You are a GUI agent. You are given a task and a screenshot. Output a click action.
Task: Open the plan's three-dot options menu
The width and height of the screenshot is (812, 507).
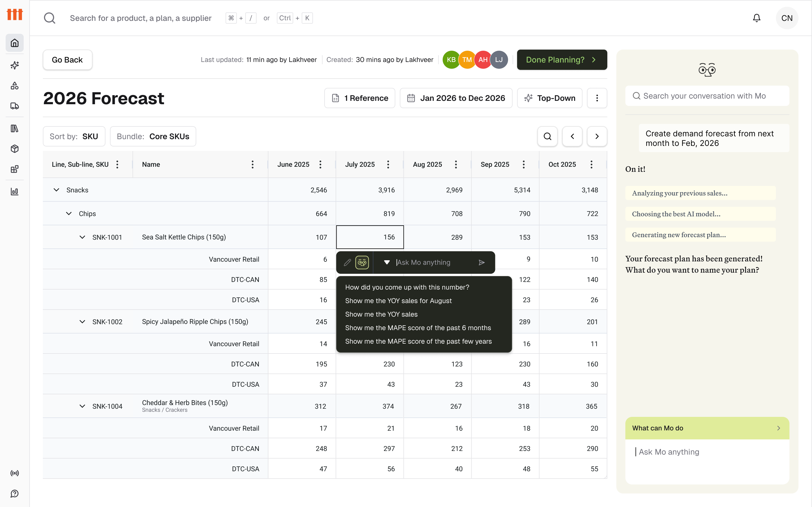pos(597,98)
